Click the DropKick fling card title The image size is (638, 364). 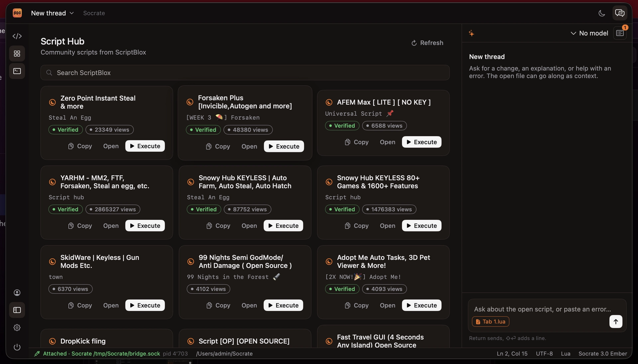click(83, 341)
